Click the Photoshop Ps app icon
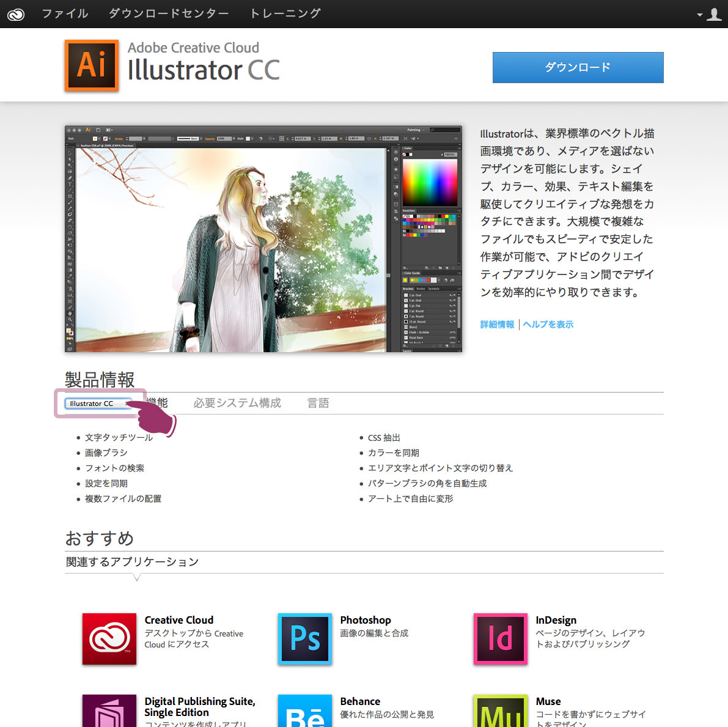 (x=304, y=639)
